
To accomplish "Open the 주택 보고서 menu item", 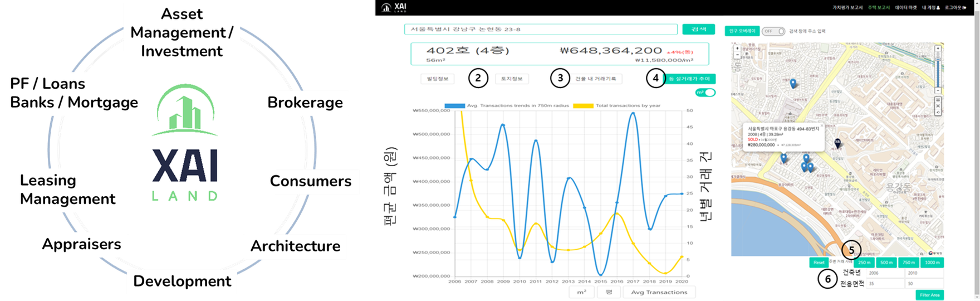I will tap(879, 8).
